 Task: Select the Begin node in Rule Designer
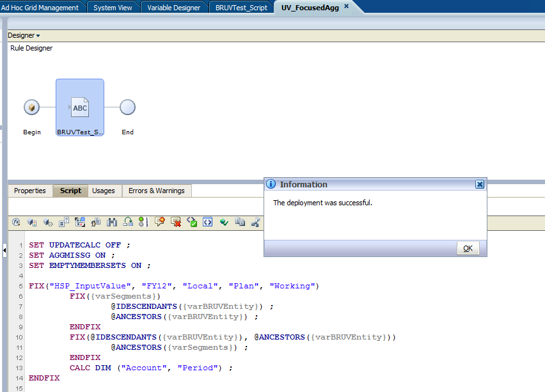[x=31, y=107]
